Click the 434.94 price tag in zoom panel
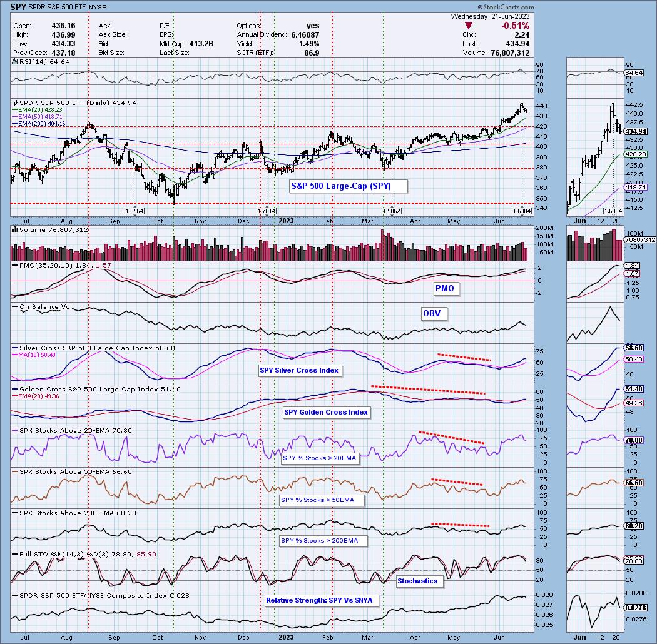657x644 pixels. tap(636, 131)
